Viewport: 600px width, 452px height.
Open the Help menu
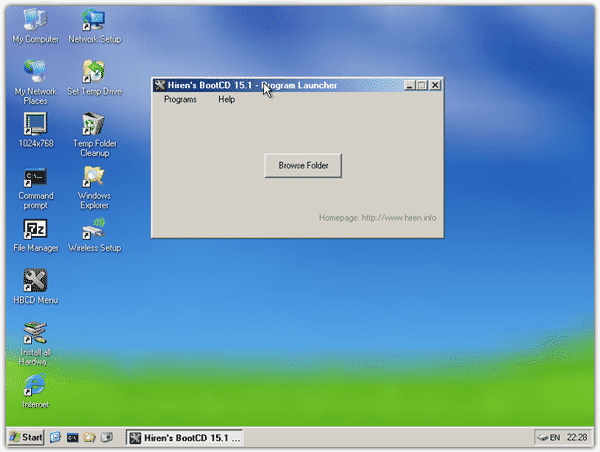[x=227, y=99]
